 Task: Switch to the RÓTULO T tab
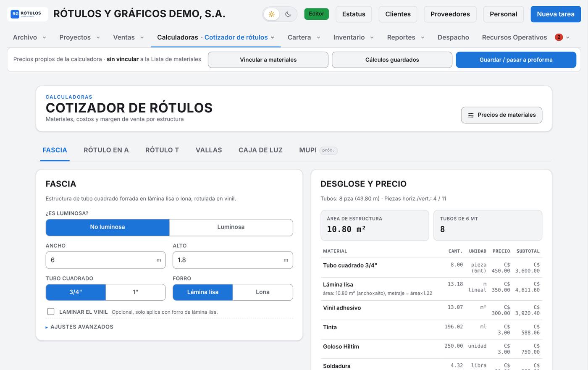[162, 150]
